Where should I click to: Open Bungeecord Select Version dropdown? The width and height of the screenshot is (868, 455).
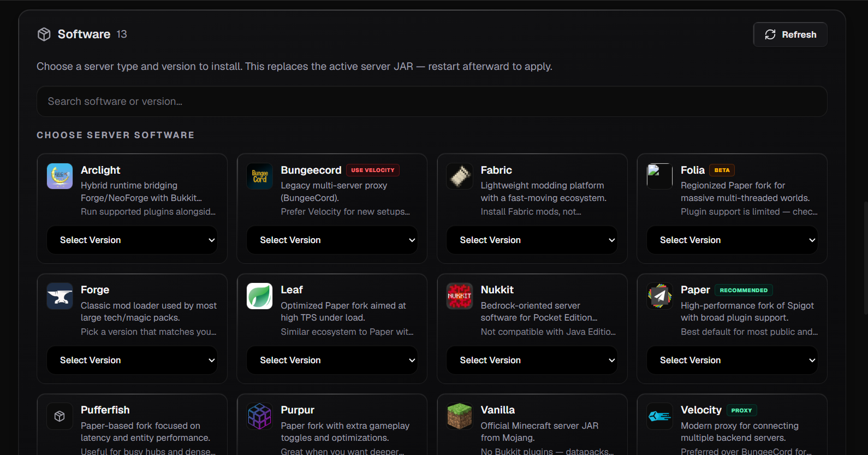tap(332, 240)
